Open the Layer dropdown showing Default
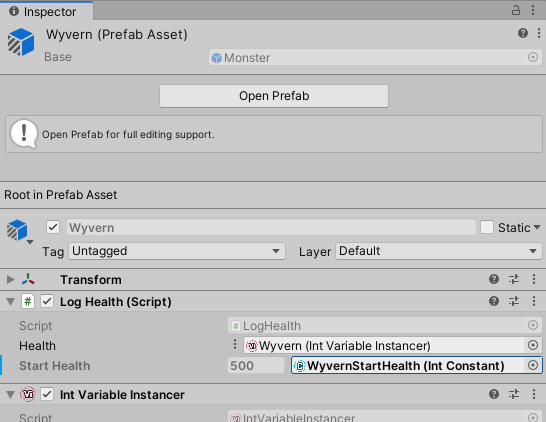546x422 pixels. (x=439, y=251)
